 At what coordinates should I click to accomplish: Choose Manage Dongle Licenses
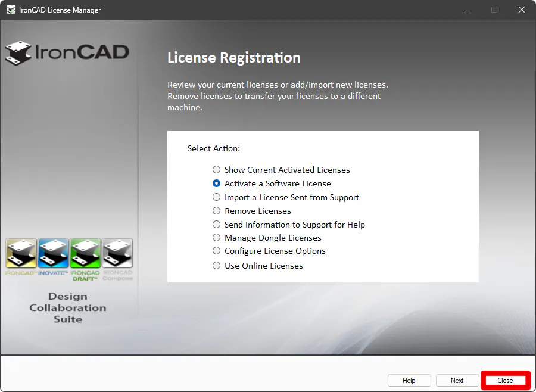(217, 238)
